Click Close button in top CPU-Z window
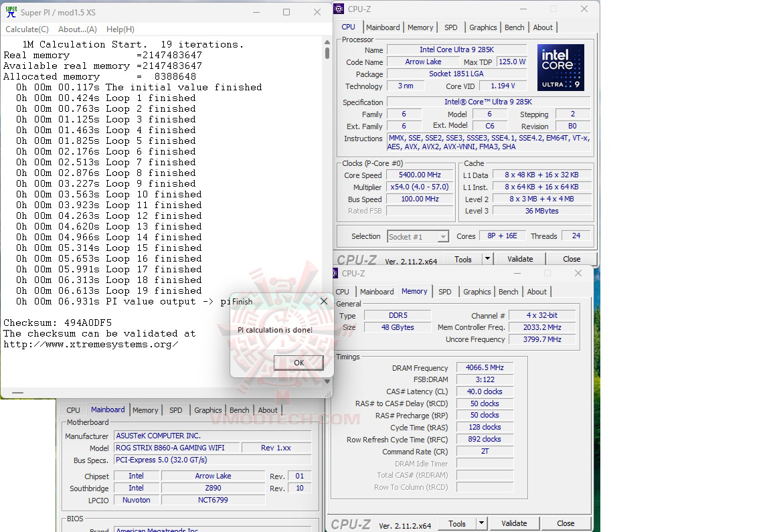Screen dimensions: 771x532 tap(572, 259)
